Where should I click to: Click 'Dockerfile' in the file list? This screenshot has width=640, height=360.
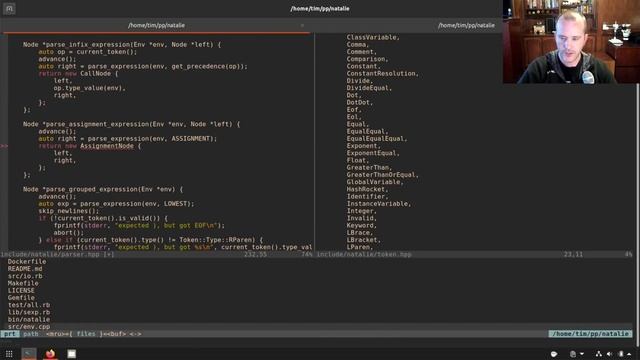27,262
